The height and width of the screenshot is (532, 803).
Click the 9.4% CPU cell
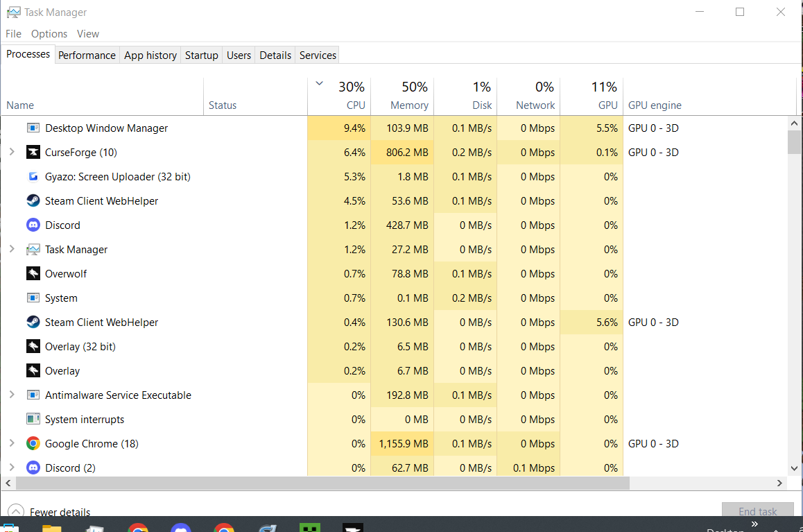[x=339, y=128]
